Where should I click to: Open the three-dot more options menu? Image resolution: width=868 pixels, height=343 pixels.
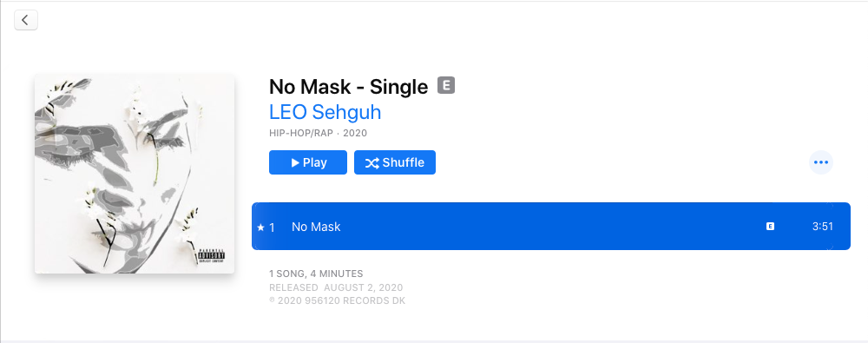coord(820,162)
